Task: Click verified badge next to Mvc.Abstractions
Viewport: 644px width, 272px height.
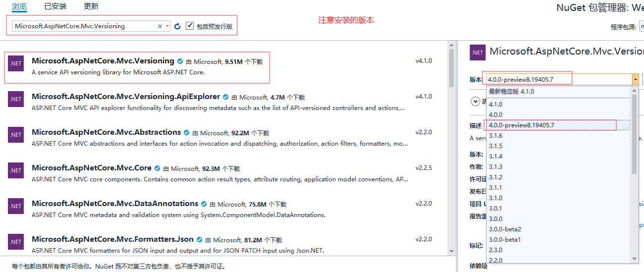Action: (x=187, y=133)
